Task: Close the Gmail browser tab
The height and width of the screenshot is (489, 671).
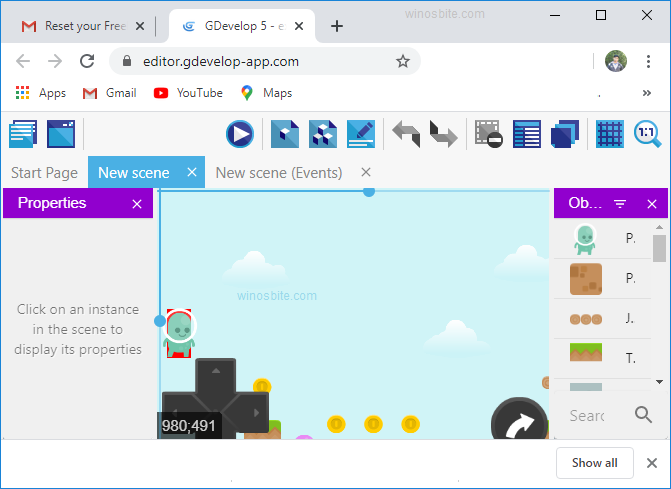Action: pyautogui.click(x=140, y=27)
